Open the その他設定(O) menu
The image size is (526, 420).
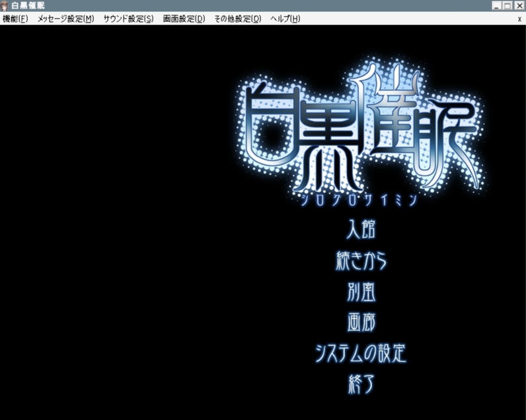pos(237,19)
